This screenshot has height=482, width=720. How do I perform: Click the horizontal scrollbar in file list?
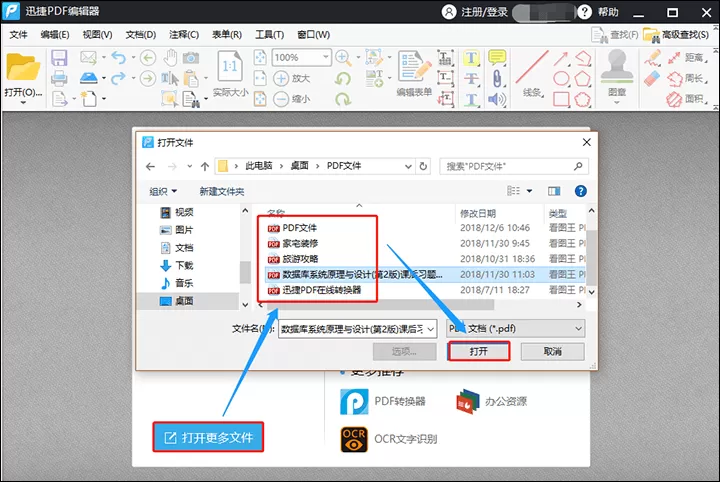click(381, 305)
